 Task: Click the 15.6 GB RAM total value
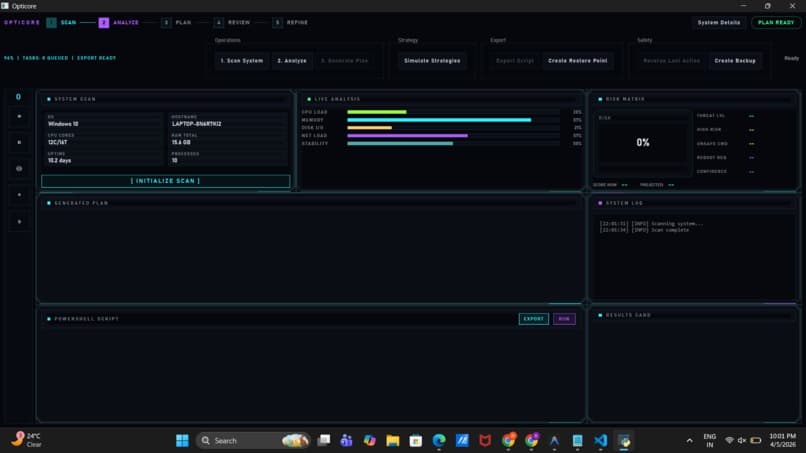coord(181,142)
